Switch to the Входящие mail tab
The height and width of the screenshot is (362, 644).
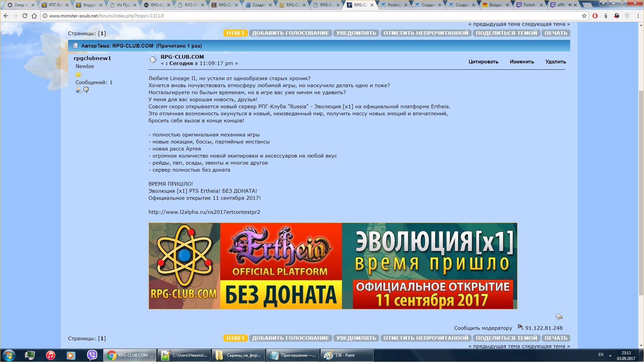(496, 5)
